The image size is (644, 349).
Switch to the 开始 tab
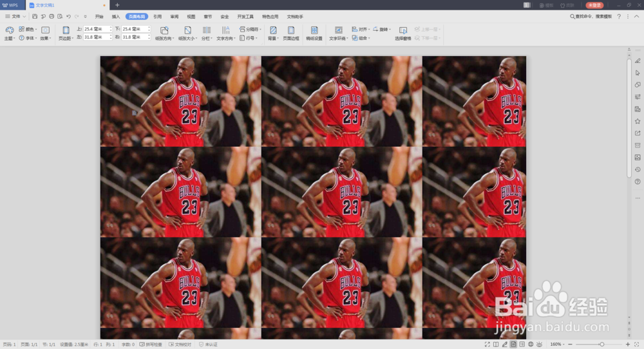click(99, 17)
